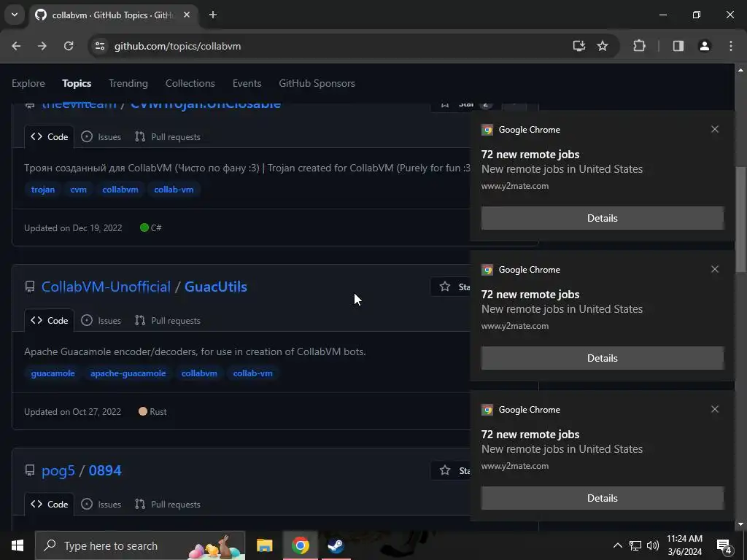Open File Explorer from taskbar
The image size is (747, 560).
(x=264, y=545)
